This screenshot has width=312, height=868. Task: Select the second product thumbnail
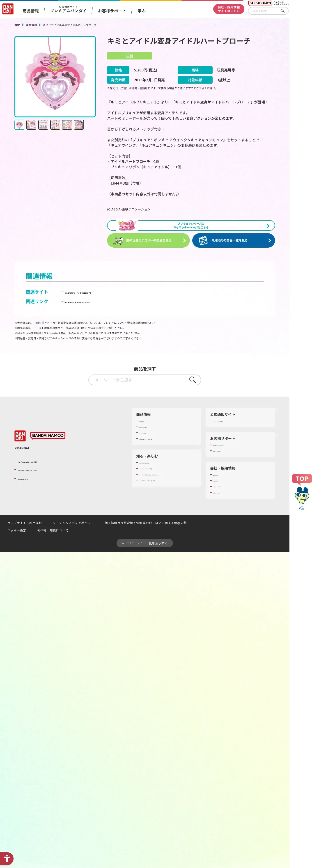pos(31,125)
